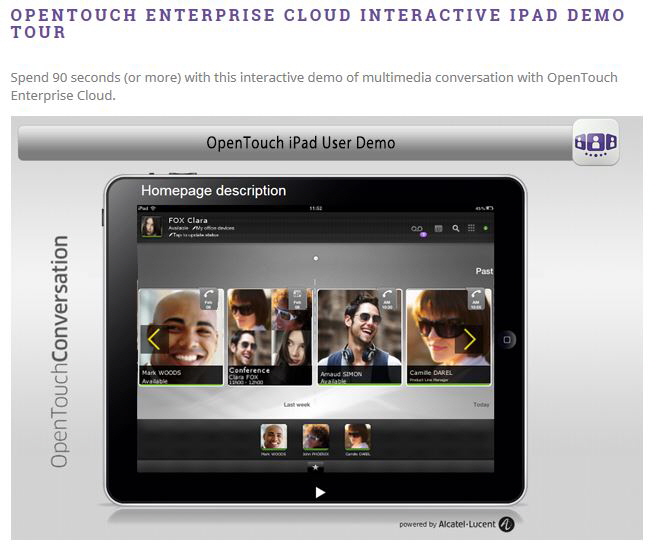Click the search magnifier icon
The height and width of the screenshot is (549, 656).
[456, 228]
